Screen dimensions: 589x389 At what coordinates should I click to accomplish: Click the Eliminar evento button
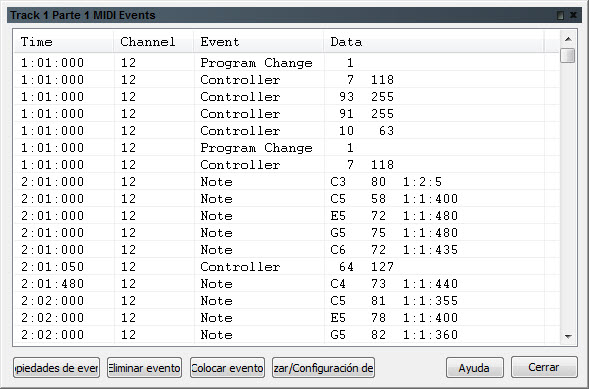click(144, 368)
